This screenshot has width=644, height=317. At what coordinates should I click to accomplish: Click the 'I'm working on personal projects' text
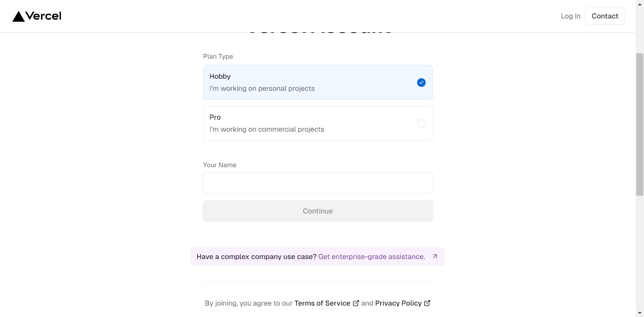[x=262, y=89]
